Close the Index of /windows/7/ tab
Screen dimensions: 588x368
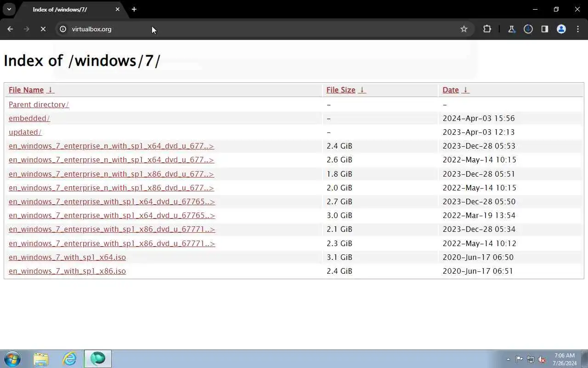click(118, 9)
